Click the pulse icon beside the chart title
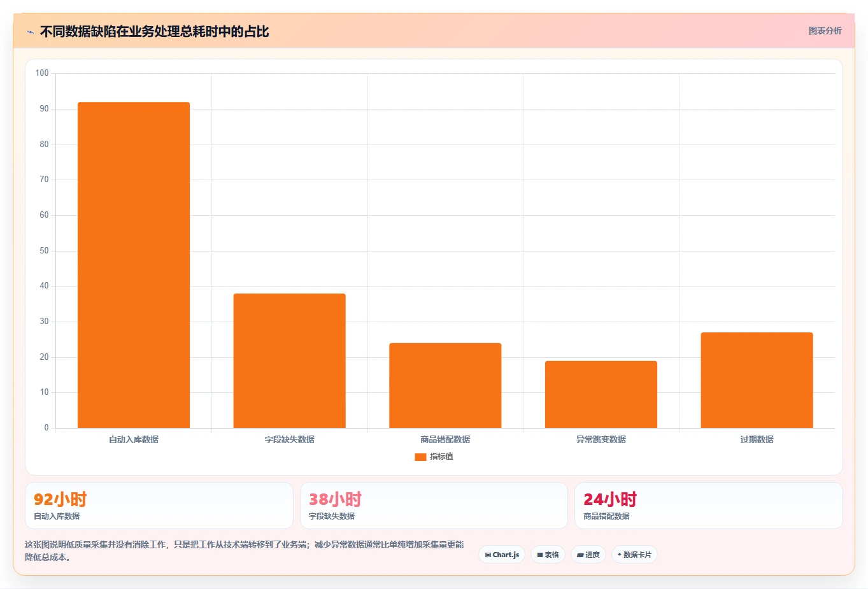Image resolution: width=868 pixels, height=589 pixels. tap(30, 32)
